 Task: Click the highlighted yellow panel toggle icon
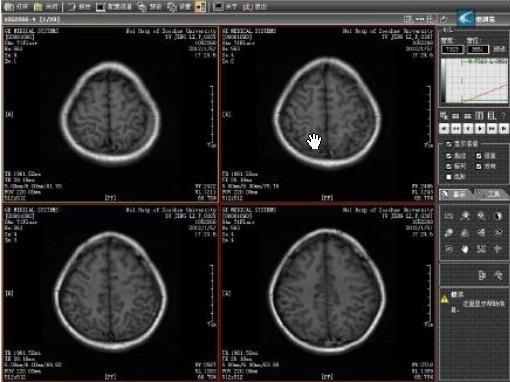[200, 7]
